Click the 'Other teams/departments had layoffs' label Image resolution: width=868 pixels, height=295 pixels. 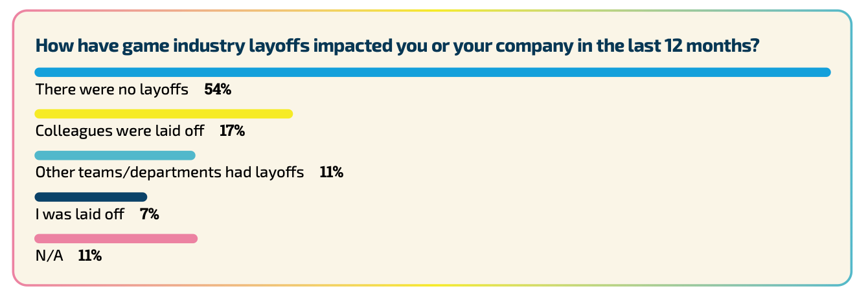coord(169,173)
